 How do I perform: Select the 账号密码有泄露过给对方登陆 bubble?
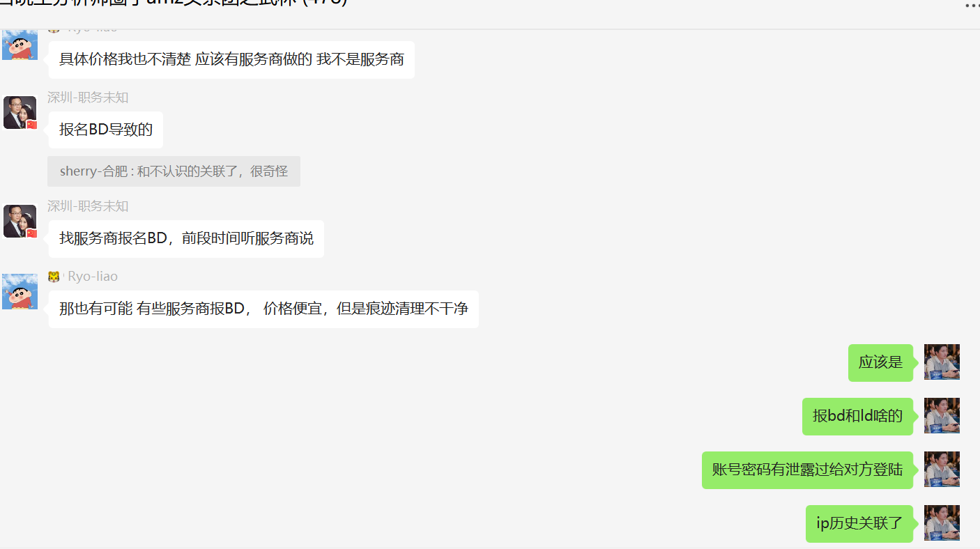[x=807, y=470]
